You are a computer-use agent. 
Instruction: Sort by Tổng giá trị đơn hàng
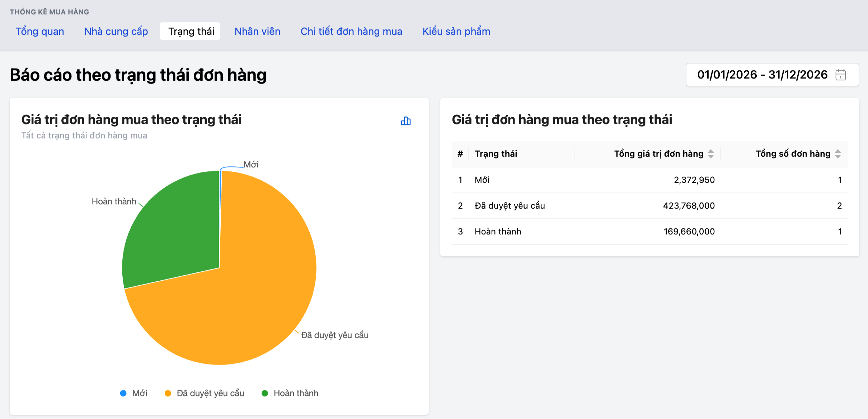(710, 154)
